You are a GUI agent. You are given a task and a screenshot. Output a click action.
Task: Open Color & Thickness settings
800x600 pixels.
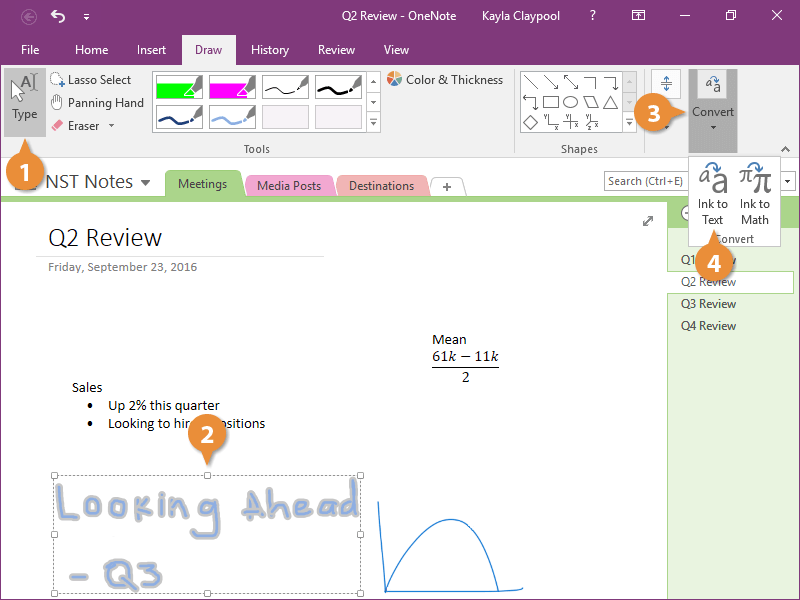pos(445,80)
